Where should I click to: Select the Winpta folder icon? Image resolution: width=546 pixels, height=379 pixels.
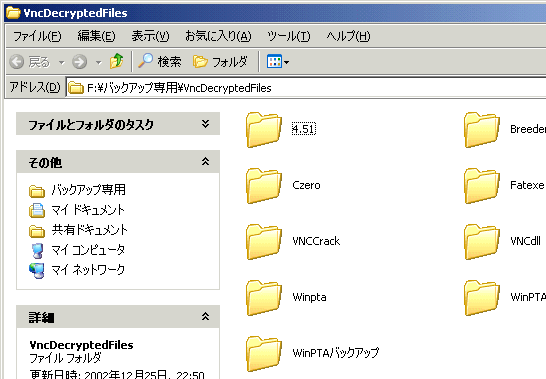coord(264,298)
